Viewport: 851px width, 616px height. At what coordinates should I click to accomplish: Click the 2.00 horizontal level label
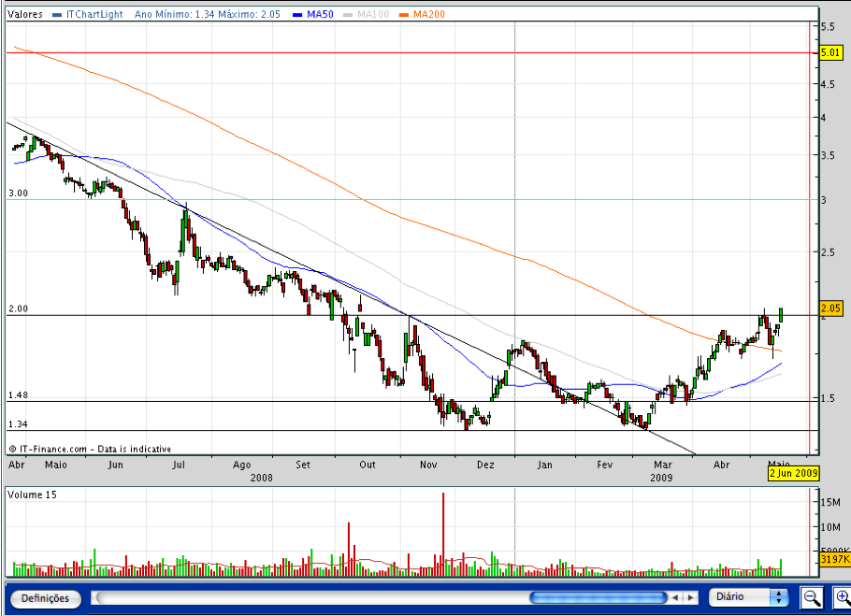tap(18, 308)
